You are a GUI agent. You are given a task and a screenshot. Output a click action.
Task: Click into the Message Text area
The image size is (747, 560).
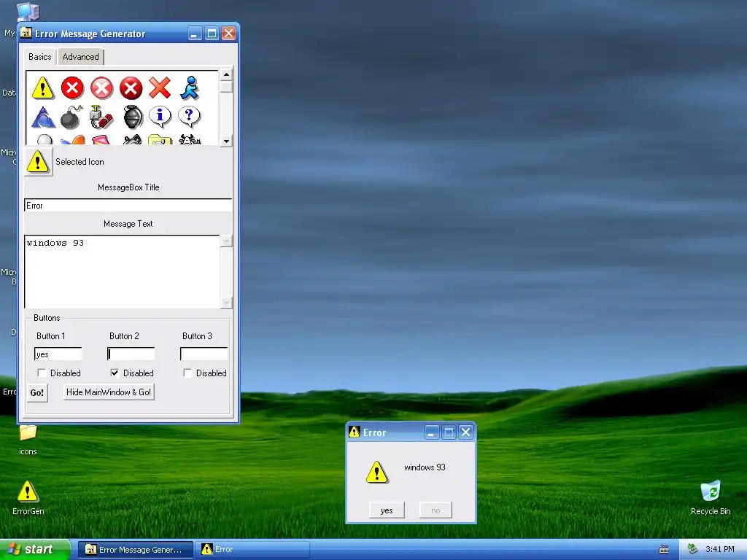tap(123, 271)
